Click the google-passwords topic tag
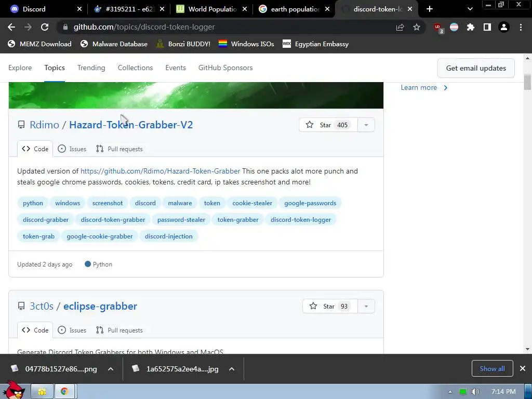This screenshot has width=532, height=399. (310, 203)
